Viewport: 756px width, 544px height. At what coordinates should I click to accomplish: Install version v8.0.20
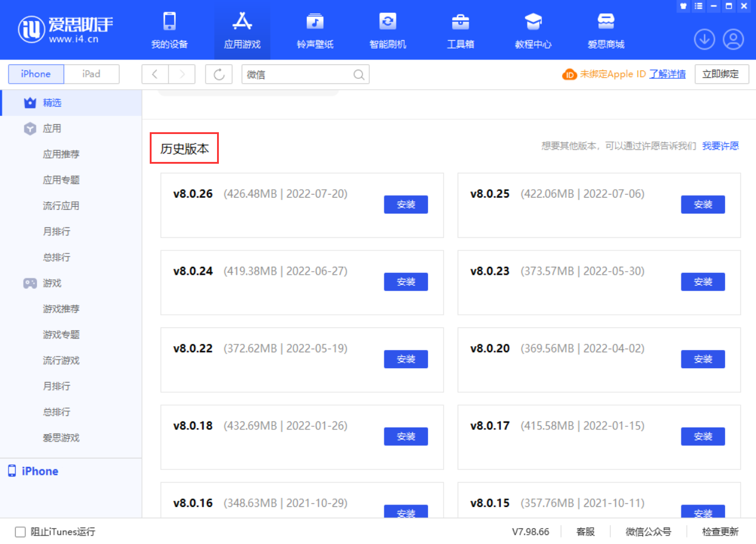click(x=703, y=359)
